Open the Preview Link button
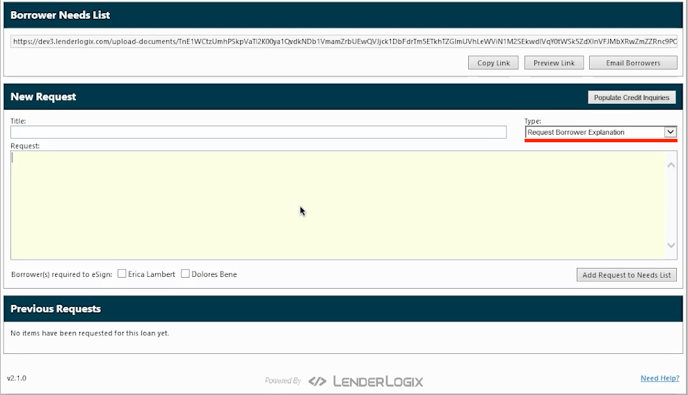The width and height of the screenshot is (688, 395). click(x=554, y=63)
